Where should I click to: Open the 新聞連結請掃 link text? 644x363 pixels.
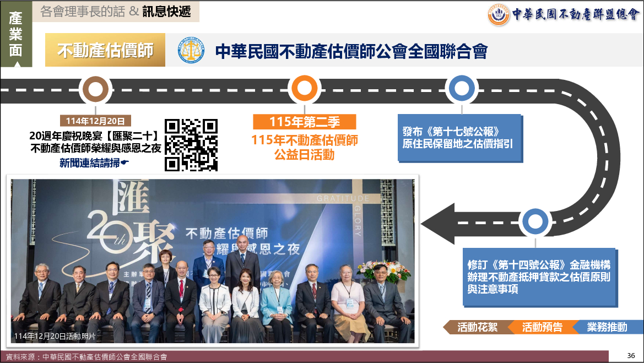90,162
